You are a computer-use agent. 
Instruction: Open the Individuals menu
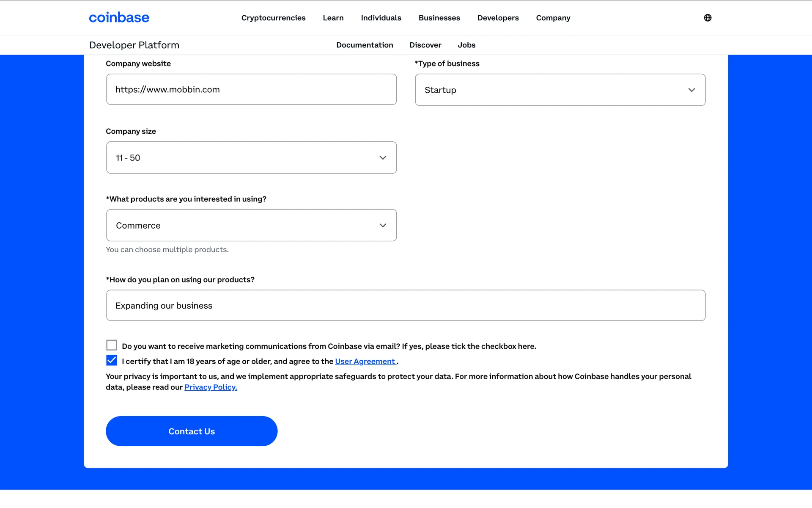381,18
